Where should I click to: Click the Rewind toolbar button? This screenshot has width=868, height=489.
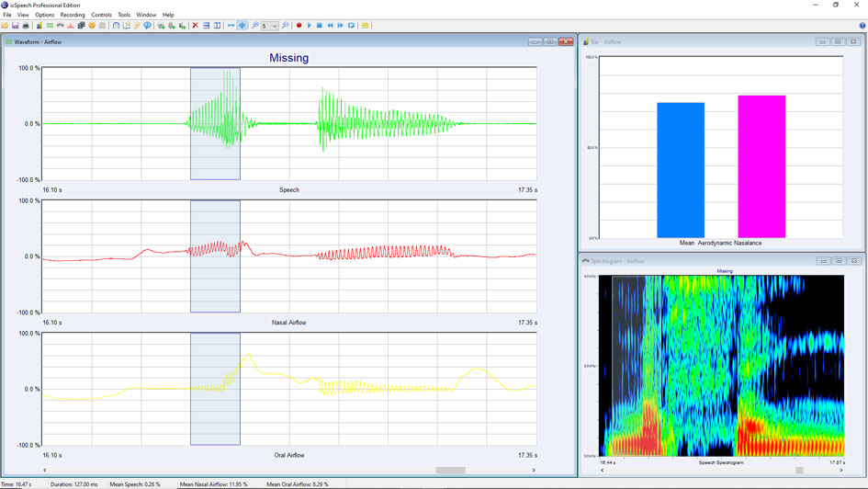(330, 26)
